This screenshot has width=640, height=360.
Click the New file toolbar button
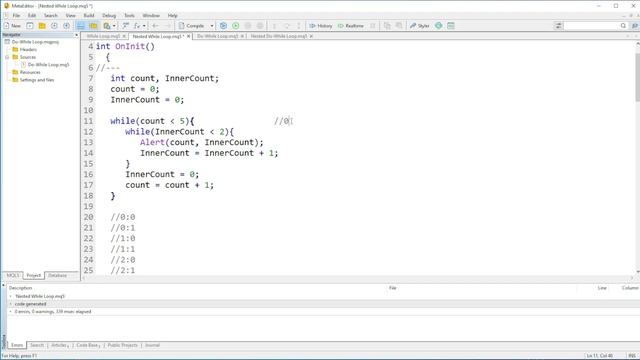point(12,26)
